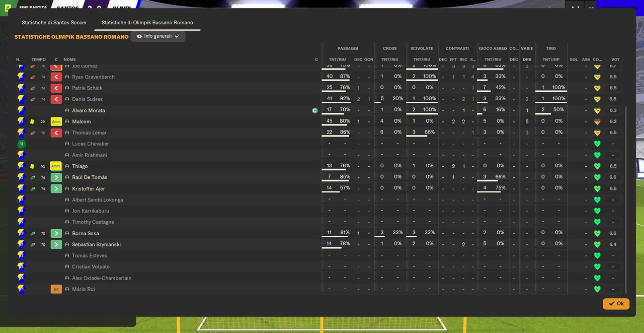Sort by the DRB dribbles column header
Viewport: 644px width, 333px height.
click(x=527, y=59)
